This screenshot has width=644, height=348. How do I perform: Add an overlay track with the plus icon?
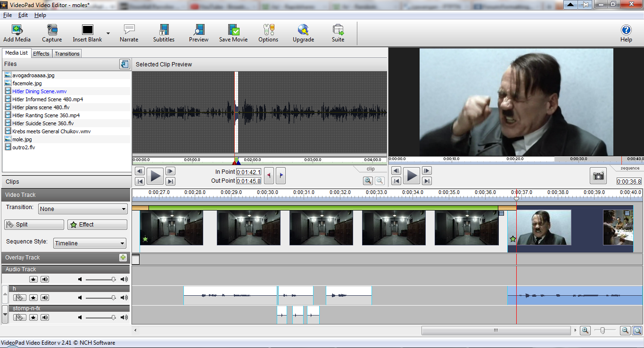pyautogui.click(x=123, y=258)
